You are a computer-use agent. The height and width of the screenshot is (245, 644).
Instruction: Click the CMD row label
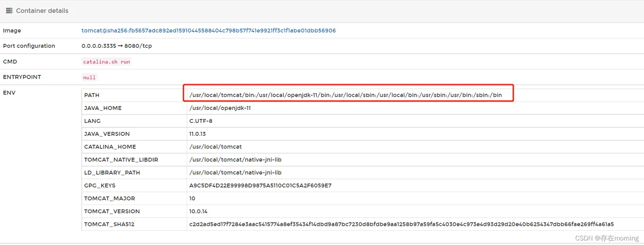pos(10,62)
